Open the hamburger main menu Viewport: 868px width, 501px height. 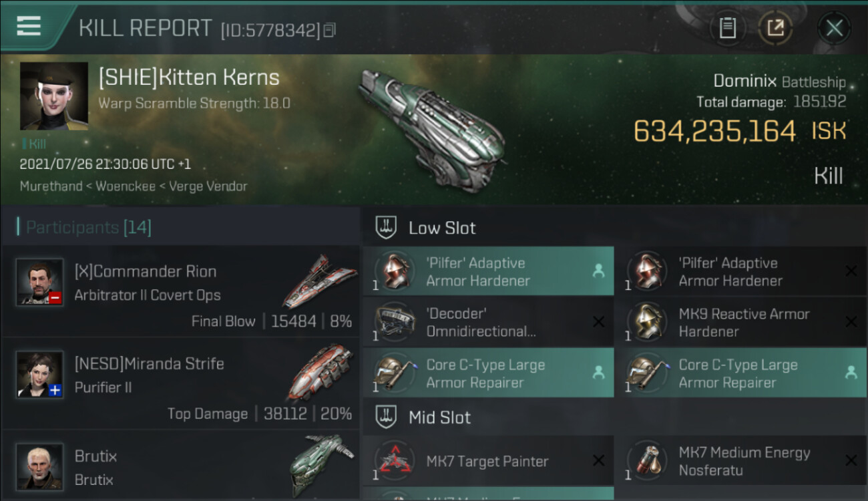coord(29,26)
